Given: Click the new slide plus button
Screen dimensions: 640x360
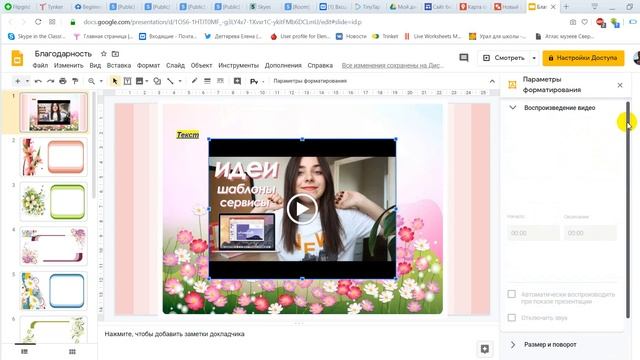Looking at the screenshot, I should 18,81.
